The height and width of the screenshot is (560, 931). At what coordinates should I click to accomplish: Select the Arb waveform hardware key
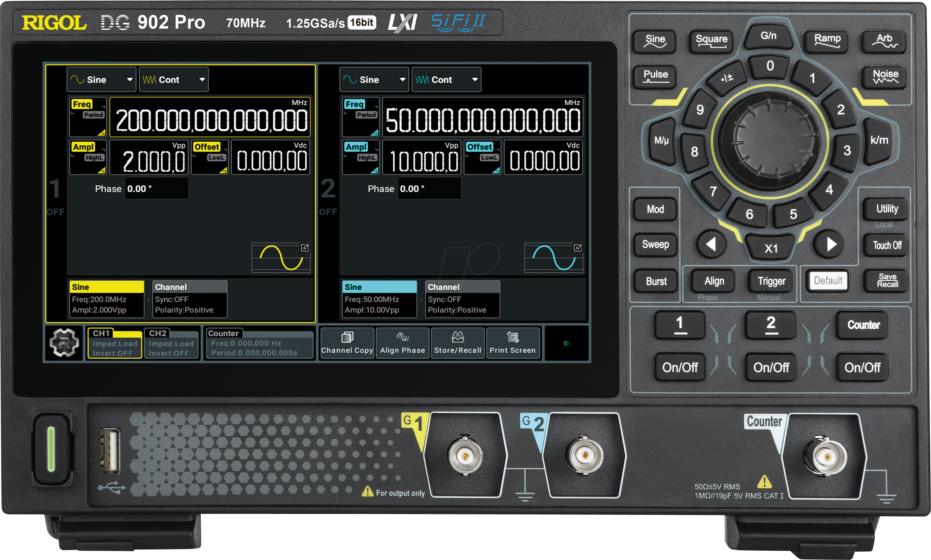884,41
